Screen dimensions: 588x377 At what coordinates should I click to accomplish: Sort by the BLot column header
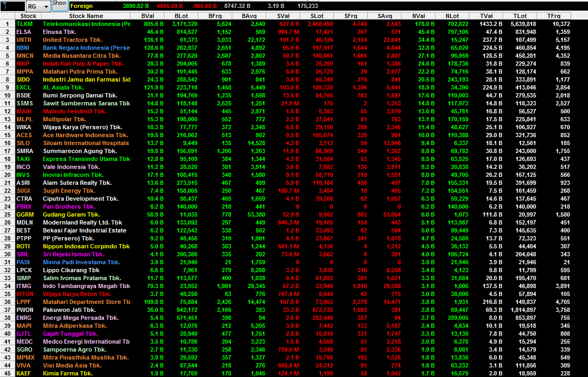pos(181,16)
